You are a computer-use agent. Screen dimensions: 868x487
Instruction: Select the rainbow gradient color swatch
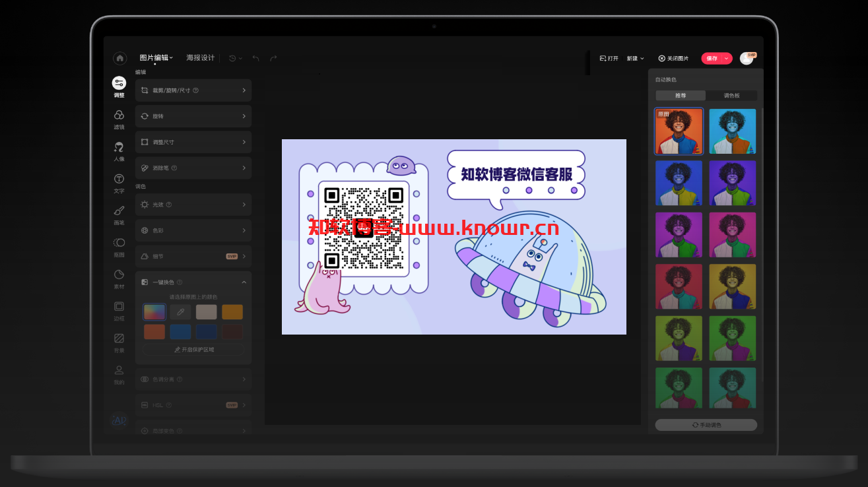(154, 311)
